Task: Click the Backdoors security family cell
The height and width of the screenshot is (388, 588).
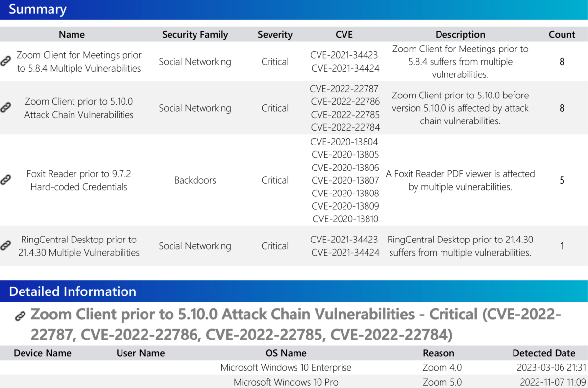Action: [x=195, y=180]
